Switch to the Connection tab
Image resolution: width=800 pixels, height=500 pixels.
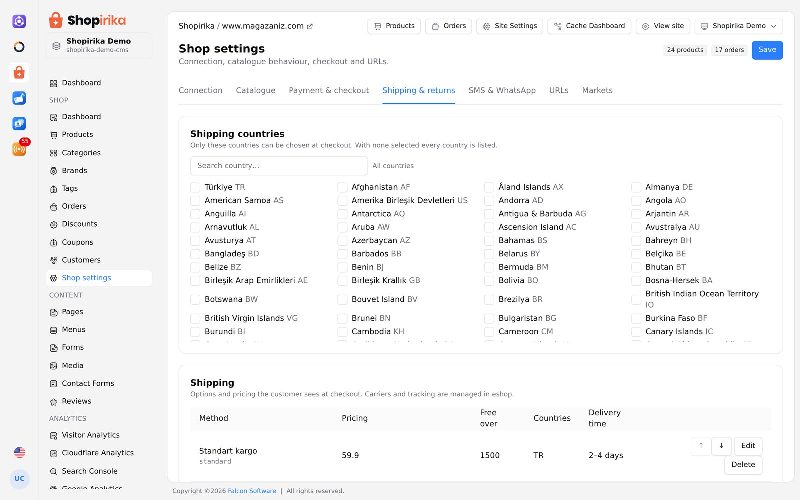[x=201, y=90]
